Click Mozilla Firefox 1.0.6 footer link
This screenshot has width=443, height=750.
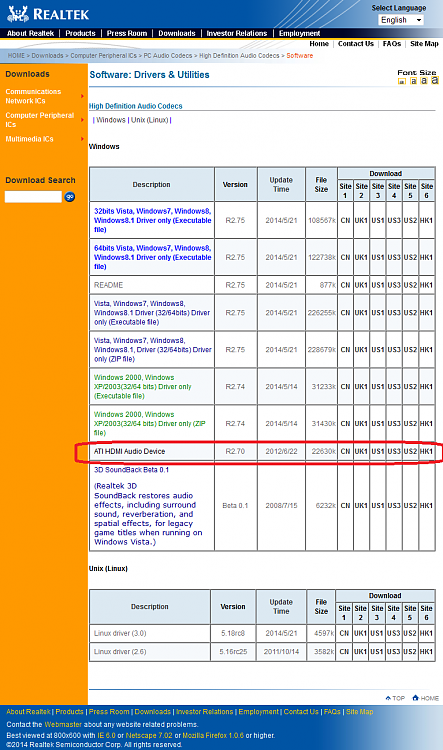[213, 735]
